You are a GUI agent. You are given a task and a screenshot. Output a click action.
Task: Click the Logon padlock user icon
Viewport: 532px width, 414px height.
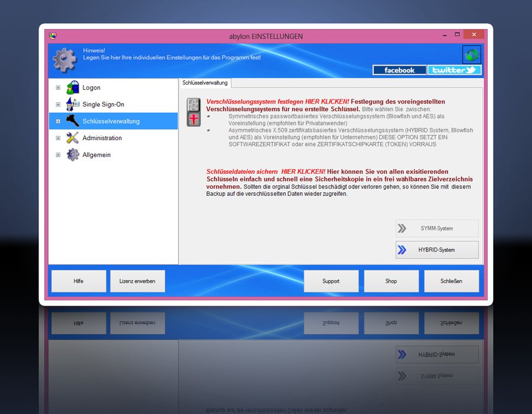(73, 88)
